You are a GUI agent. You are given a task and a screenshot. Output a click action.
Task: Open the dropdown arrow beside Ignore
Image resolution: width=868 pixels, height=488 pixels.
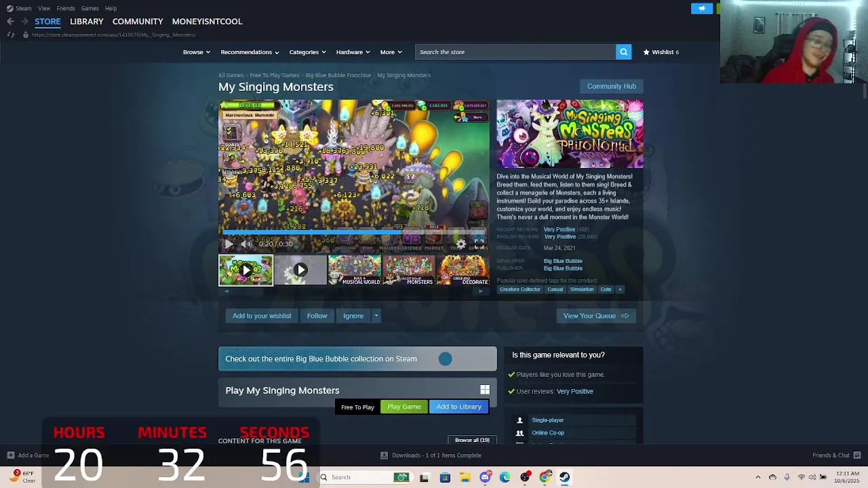(x=376, y=316)
